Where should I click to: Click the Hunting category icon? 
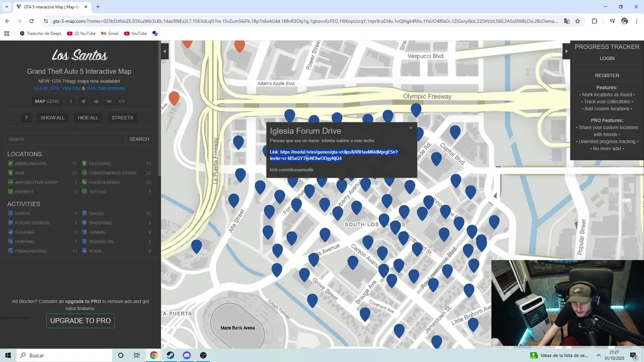pos(11,242)
